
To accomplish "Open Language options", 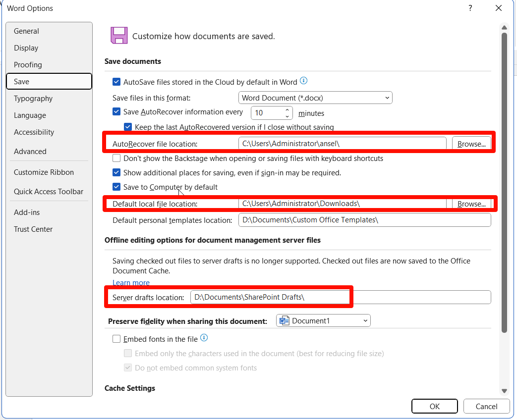I will pyautogui.click(x=49, y=115).
